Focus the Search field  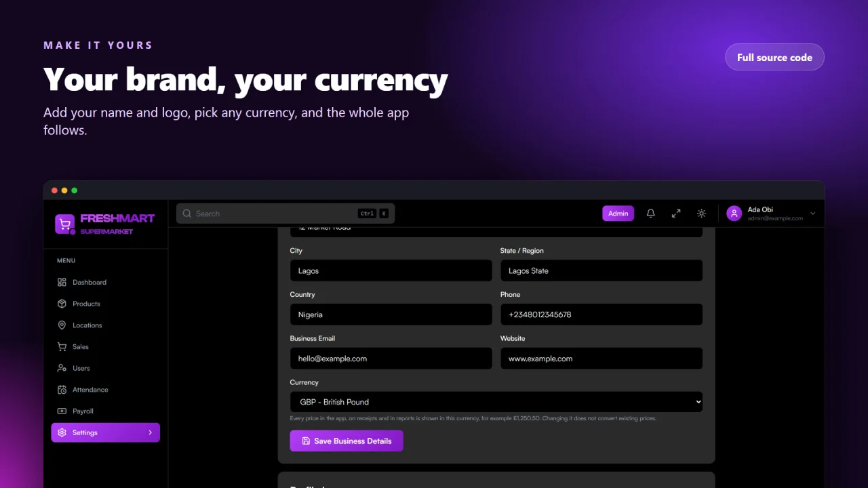tap(285, 213)
